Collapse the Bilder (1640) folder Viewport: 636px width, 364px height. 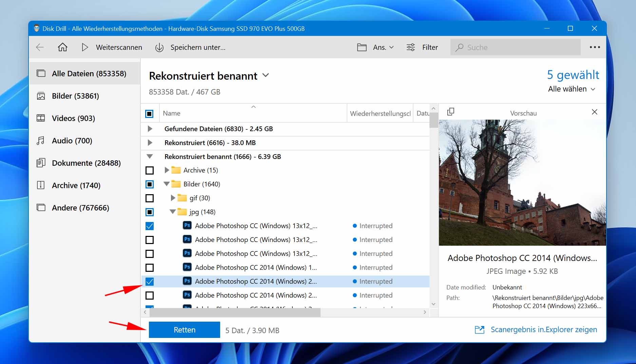point(166,184)
